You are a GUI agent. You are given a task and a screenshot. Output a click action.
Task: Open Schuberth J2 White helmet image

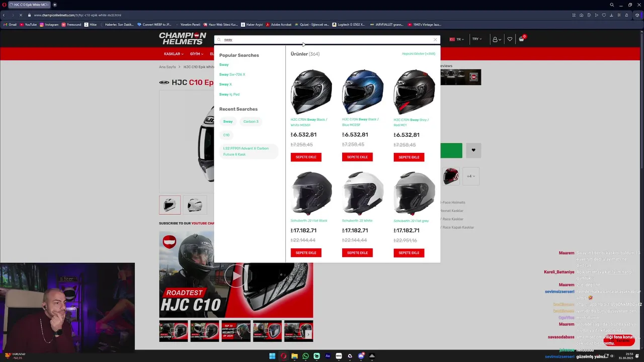363,194
